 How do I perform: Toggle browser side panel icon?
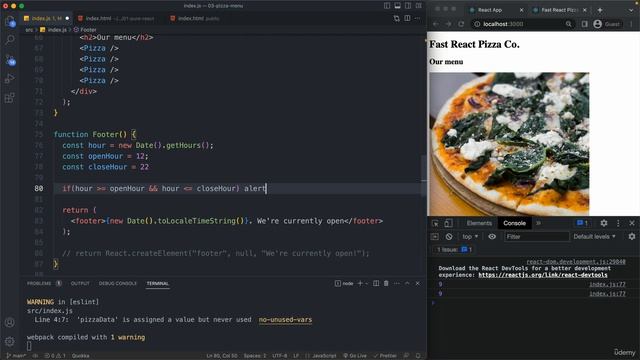[585, 24]
